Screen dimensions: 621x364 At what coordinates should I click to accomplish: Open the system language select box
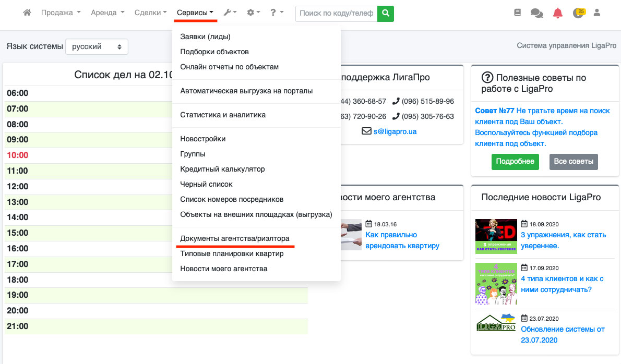click(97, 47)
